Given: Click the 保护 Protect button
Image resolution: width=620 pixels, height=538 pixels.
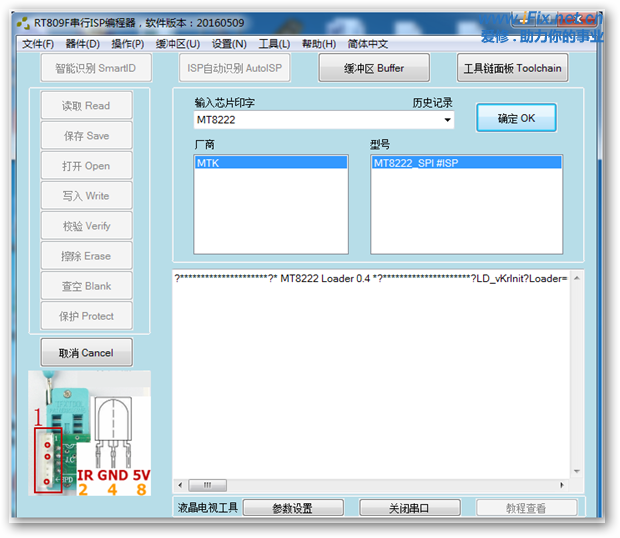Looking at the screenshot, I should tap(86, 316).
